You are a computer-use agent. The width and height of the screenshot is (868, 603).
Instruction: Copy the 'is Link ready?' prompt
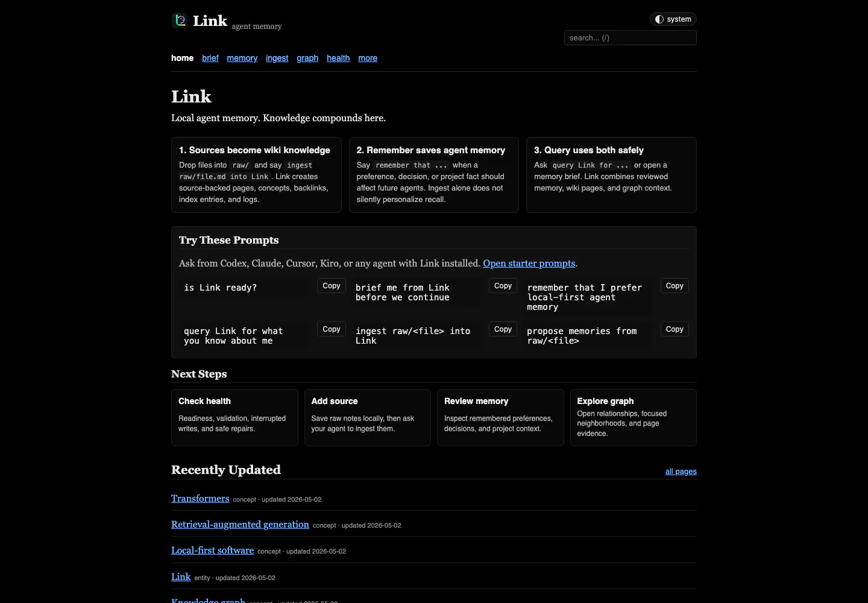pyautogui.click(x=332, y=286)
